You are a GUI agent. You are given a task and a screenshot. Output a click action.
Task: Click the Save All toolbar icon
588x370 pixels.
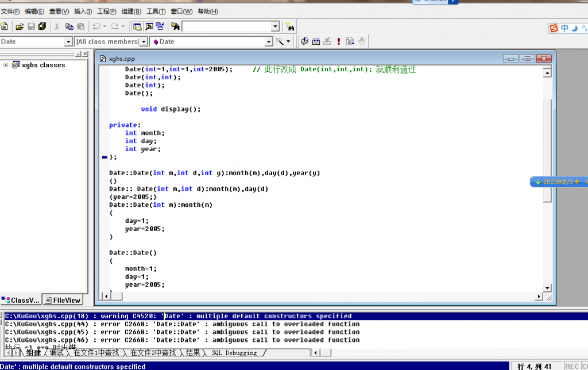coord(42,26)
